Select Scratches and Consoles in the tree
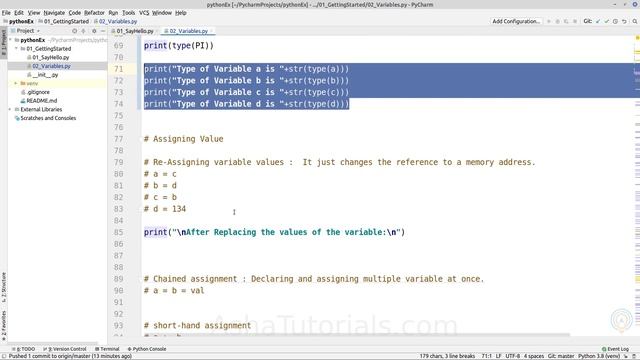The height and width of the screenshot is (360, 640). [x=48, y=118]
